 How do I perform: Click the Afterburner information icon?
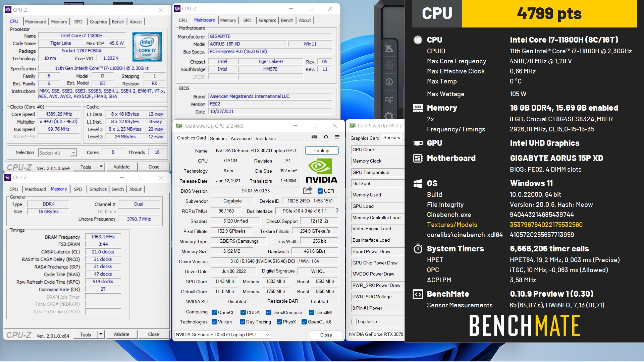[389, 82]
